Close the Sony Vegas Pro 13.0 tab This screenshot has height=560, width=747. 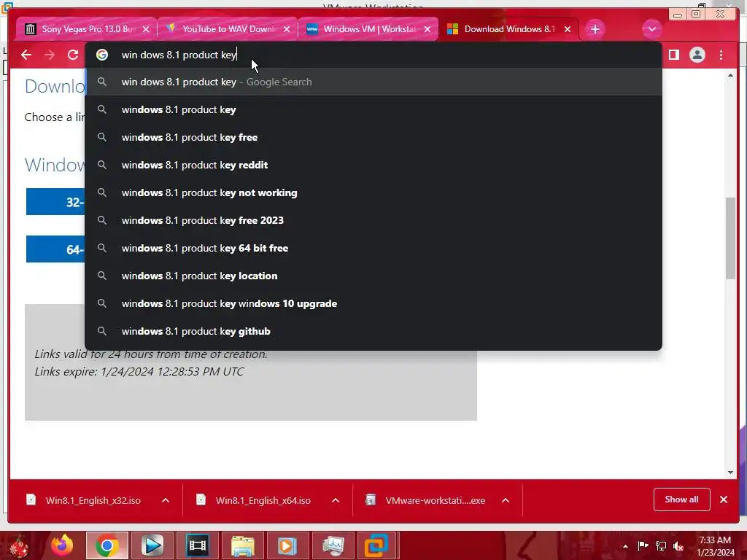146,29
